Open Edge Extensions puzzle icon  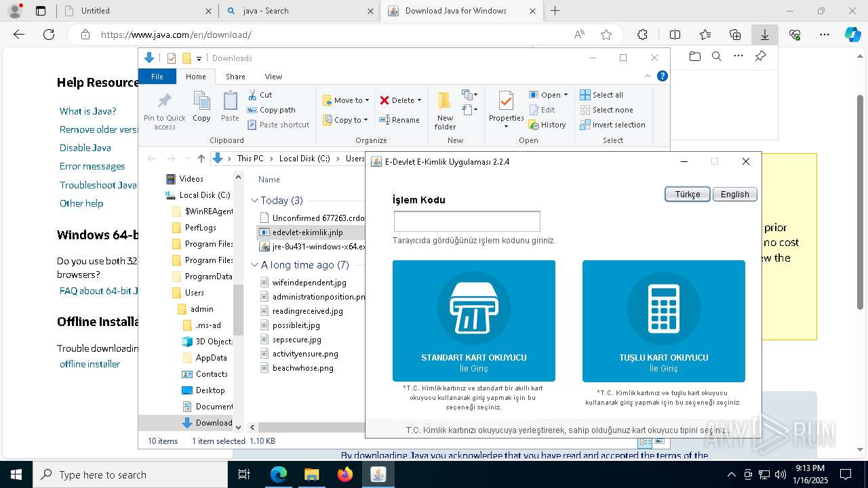tap(642, 35)
